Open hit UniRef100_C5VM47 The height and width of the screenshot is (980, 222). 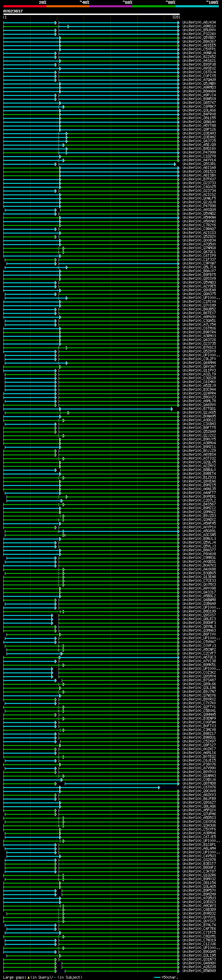[x=199, y=642]
